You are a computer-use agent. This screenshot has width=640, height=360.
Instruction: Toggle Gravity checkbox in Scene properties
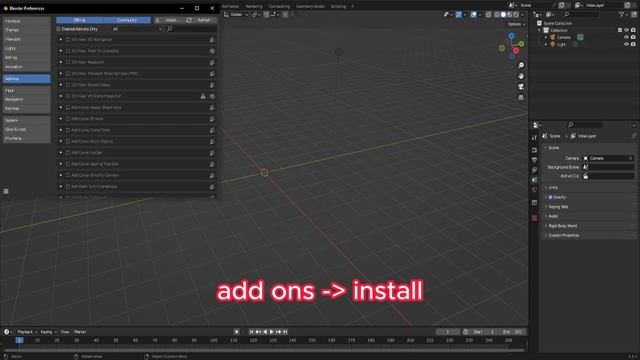(x=550, y=197)
